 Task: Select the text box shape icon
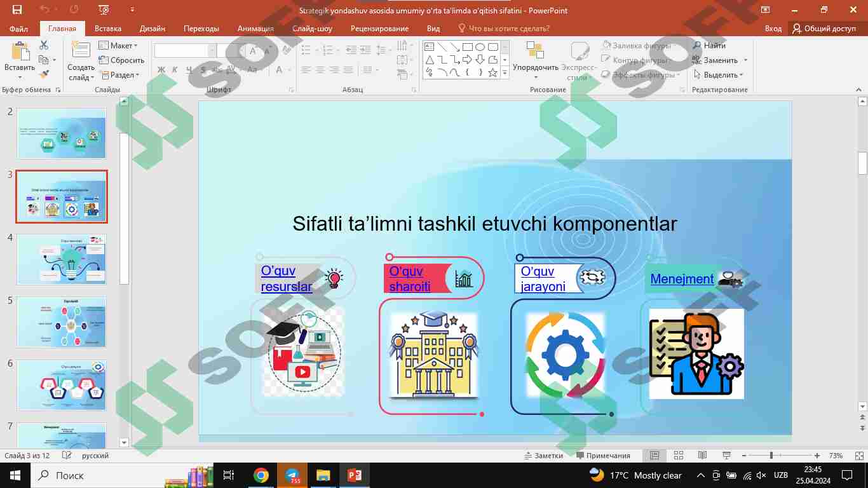(429, 47)
